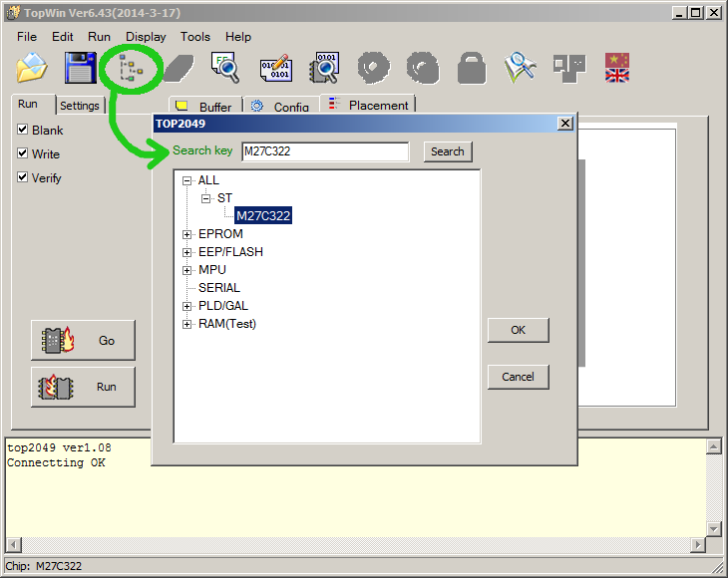
Task: Toggle the language flags icon
Action: 617,68
